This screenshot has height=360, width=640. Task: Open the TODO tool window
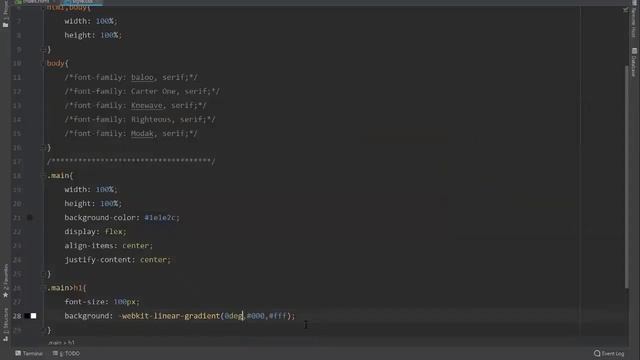[x=66, y=353]
